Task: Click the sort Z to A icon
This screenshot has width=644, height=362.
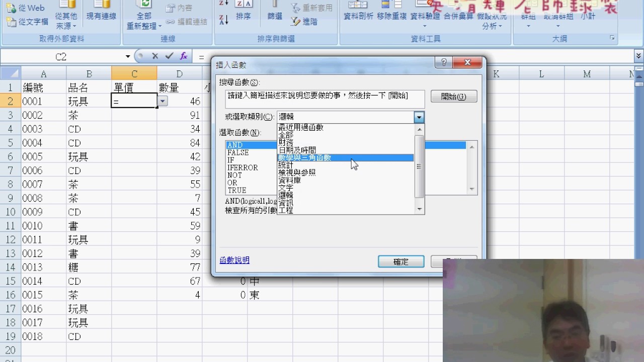Action: [224, 20]
